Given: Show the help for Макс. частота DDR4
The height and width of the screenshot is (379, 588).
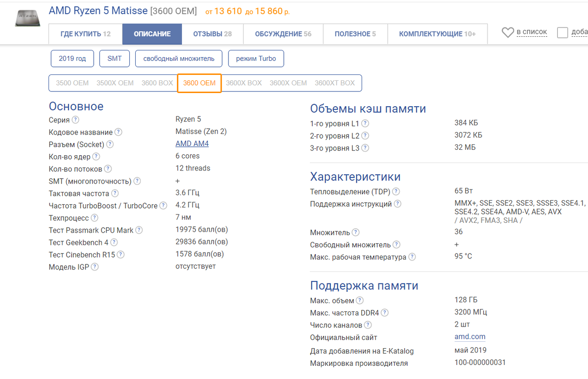Looking at the screenshot, I should [x=385, y=313].
